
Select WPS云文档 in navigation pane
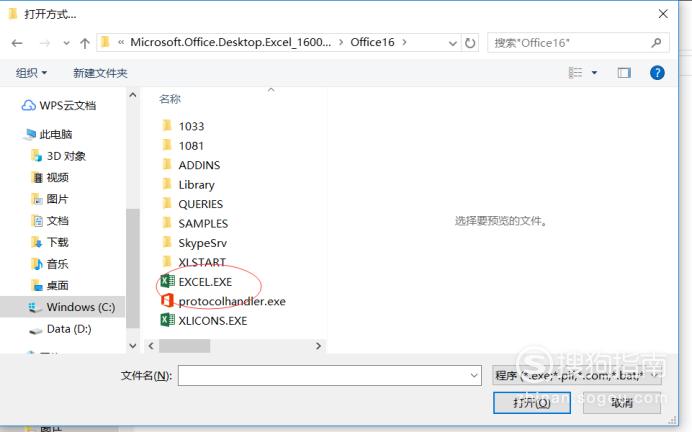click(x=59, y=105)
